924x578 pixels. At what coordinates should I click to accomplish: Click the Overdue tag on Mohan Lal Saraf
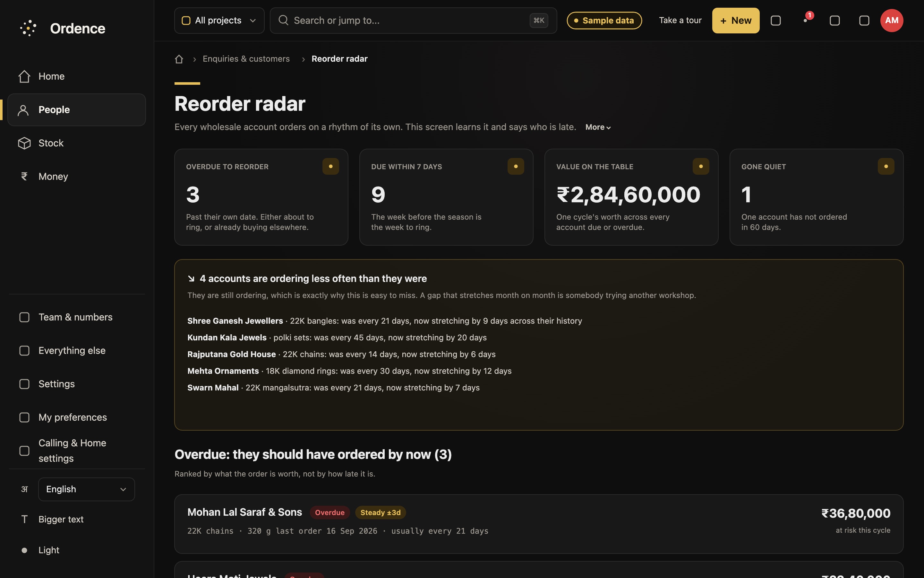coord(329,512)
